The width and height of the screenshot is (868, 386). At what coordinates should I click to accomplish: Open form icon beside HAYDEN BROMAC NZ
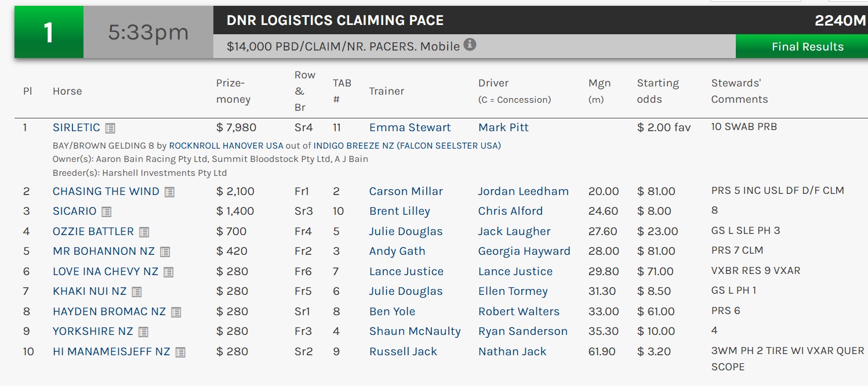tap(176, 312)
